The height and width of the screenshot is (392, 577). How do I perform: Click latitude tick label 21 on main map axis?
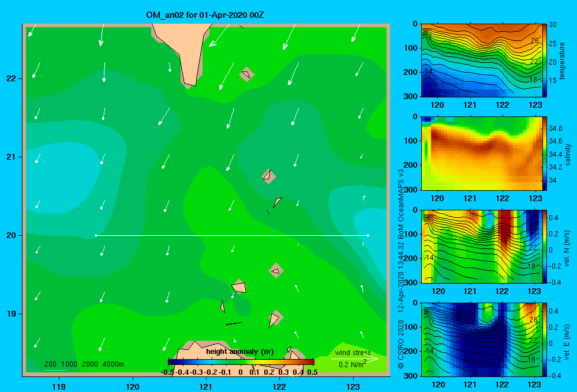click(12, 157)
